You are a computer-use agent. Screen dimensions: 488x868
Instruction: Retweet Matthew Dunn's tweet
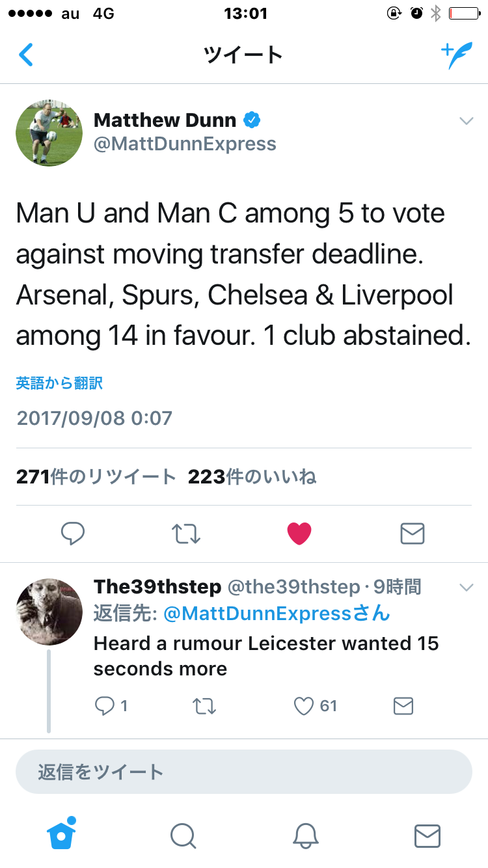click(186, 534)
